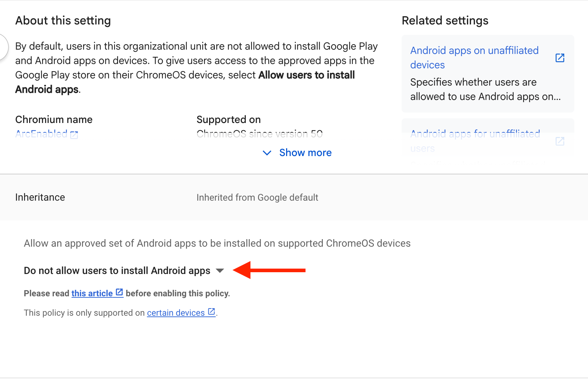Click the 'Related settings' heading
The width and height of the screenshot is (588, 379).
(445, 20)
